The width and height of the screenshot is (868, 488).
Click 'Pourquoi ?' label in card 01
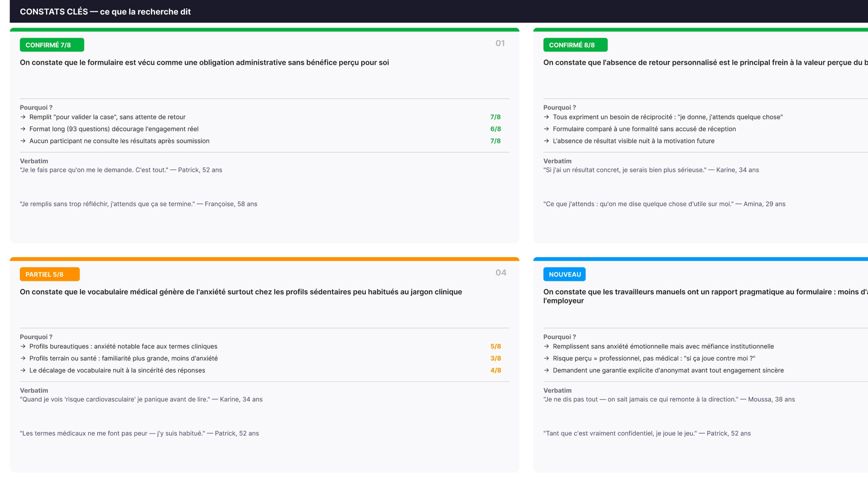[36, 107]
